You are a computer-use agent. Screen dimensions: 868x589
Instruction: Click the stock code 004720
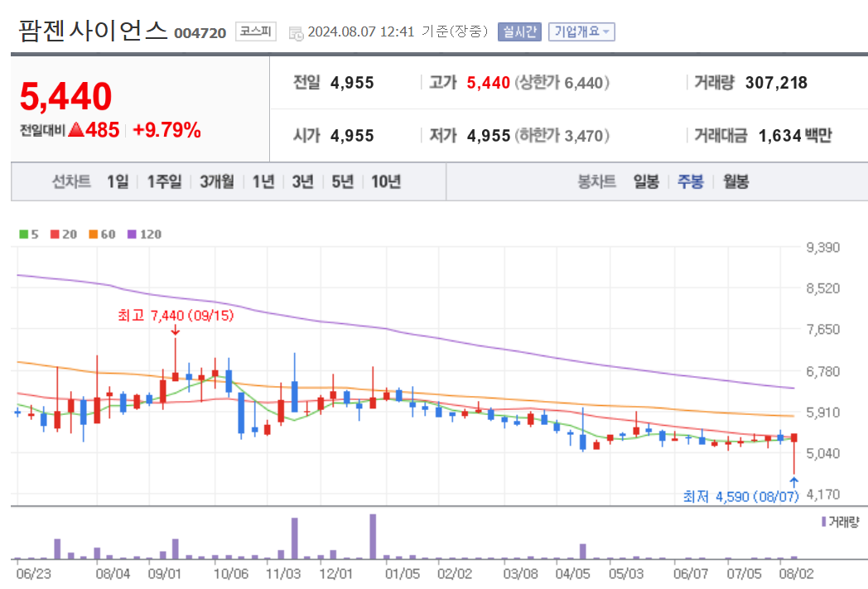[200, 33]
